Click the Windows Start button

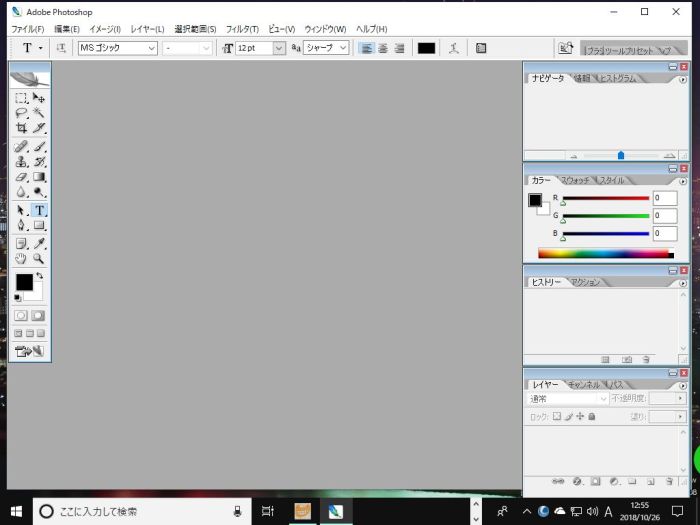(15, 511)
